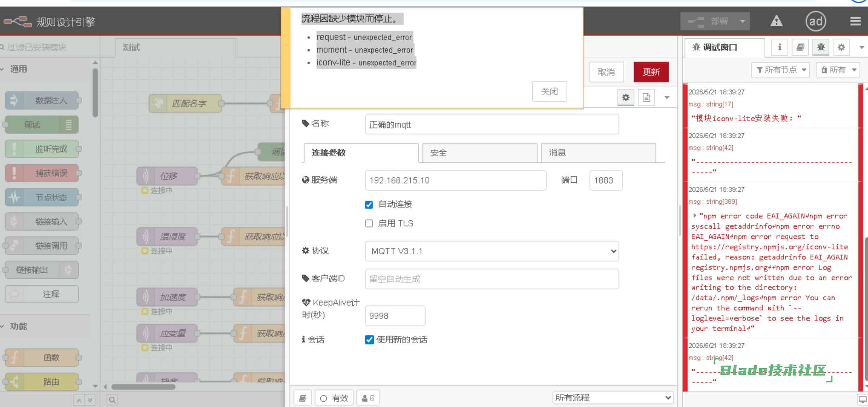Expand the npm error debug message
Image resolution: width=868 pixels, height=407 pixels.
point(694,216)
